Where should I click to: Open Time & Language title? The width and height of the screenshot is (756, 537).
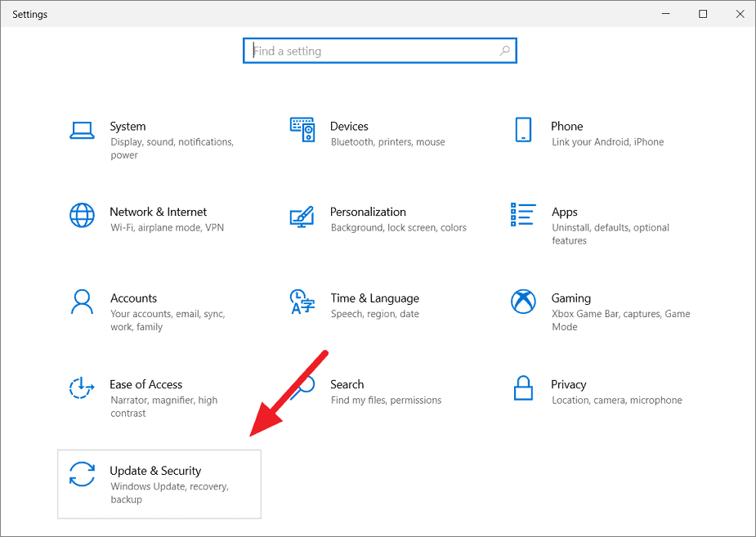(x=374, y=298)
